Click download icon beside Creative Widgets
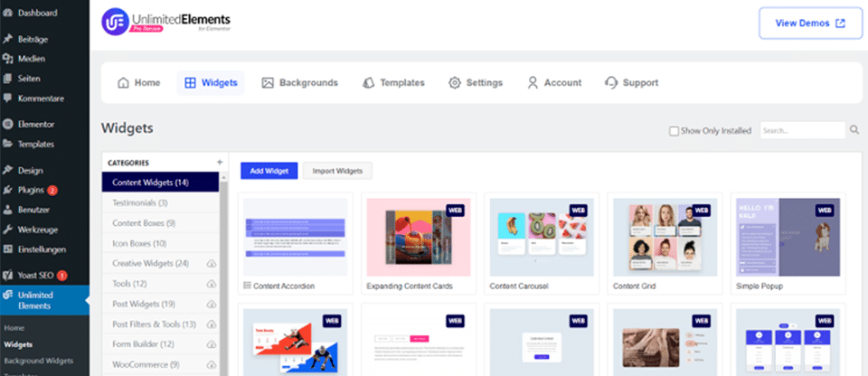 click(212, 264)
